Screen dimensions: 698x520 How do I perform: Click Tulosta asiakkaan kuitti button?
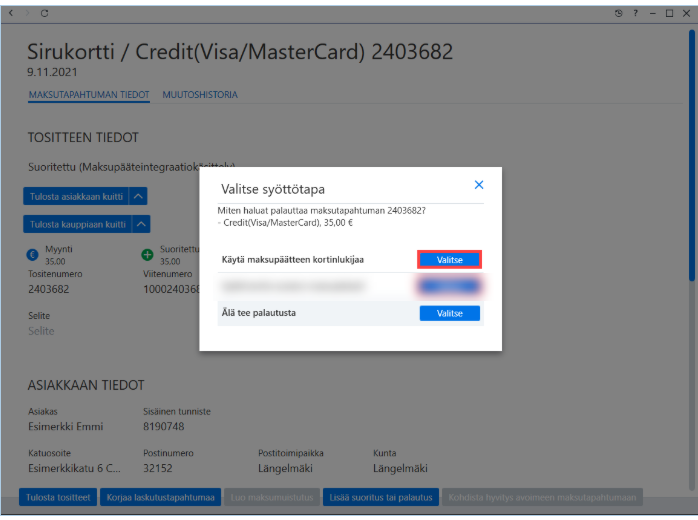[x=76, y=196]
